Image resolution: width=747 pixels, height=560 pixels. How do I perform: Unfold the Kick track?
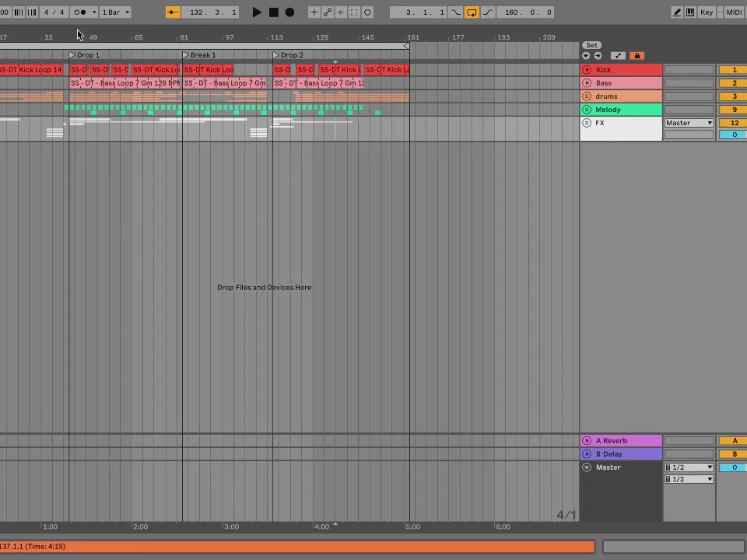tap(587, 69)
